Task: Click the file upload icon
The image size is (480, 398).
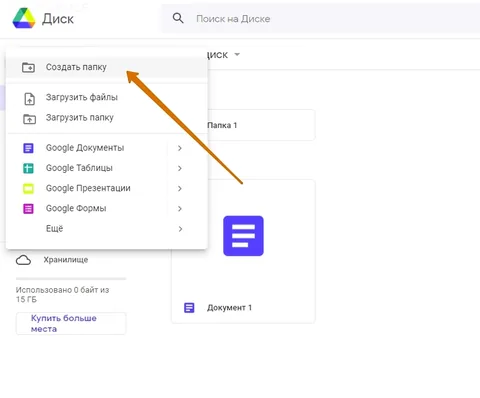Action: point(29,99)
